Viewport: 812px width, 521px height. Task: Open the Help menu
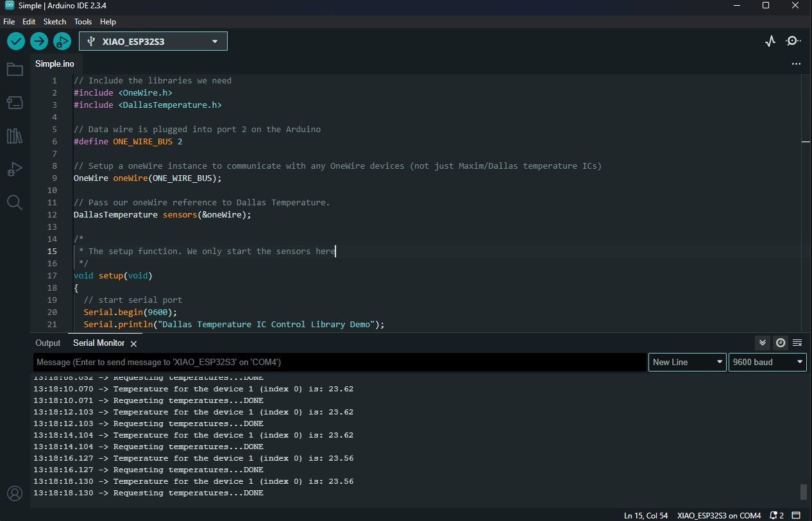click(x=108, y=21)
